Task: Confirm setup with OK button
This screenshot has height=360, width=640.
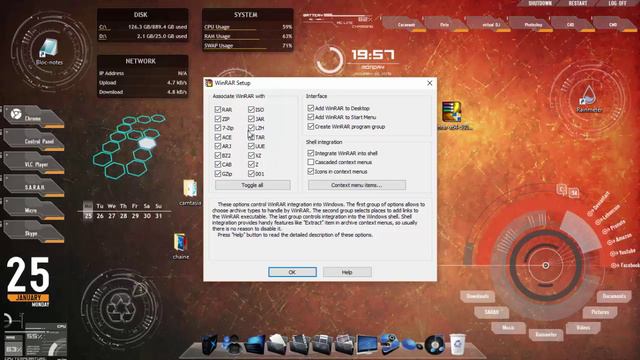Action: coord(292,272)
